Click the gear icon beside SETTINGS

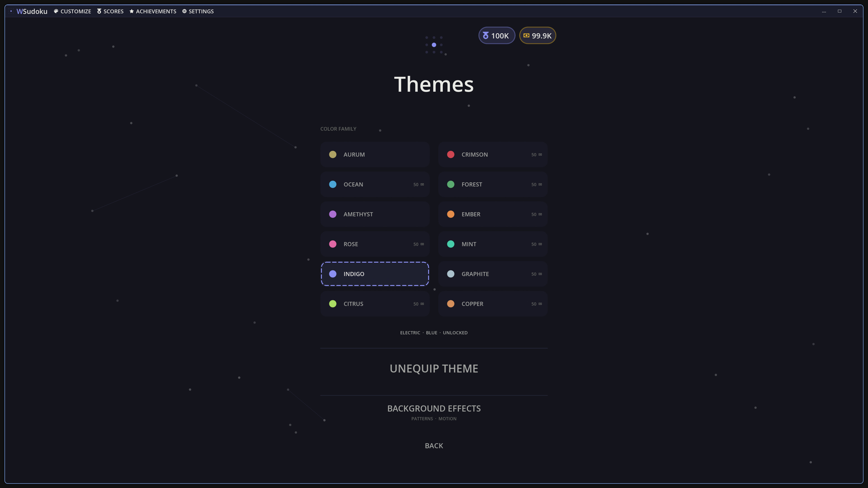(x=184, y=11)
